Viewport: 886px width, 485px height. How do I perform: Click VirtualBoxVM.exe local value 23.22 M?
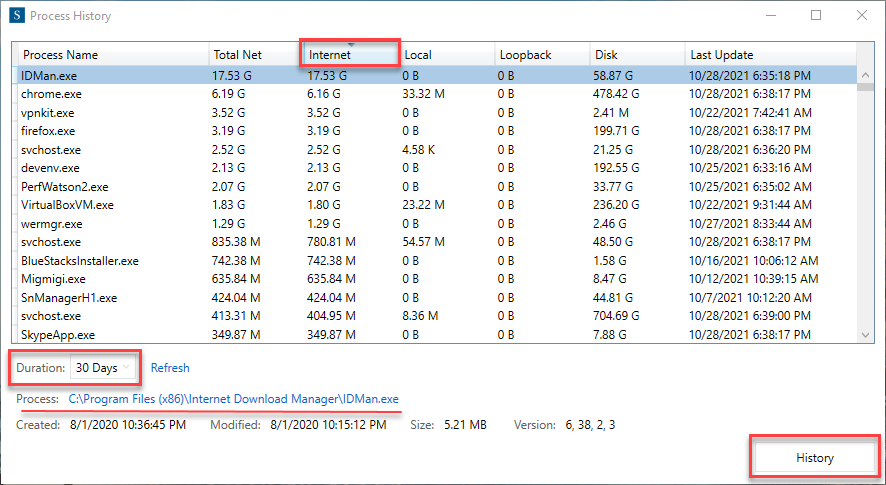pyautogui.click(x=423, y=205)
